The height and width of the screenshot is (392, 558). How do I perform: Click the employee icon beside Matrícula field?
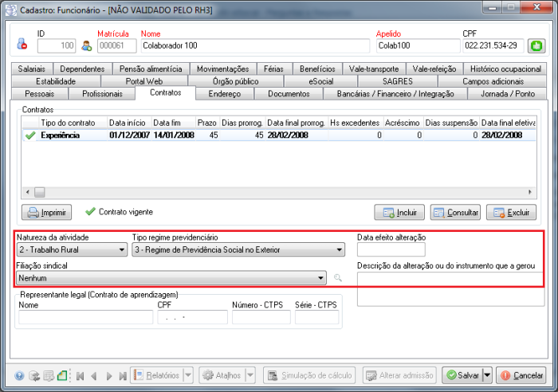87,46
